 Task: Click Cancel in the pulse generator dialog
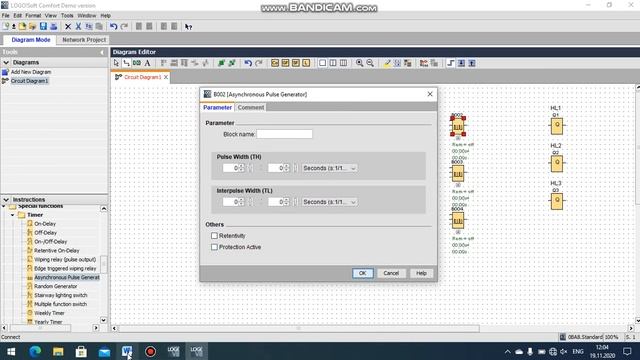click(391, 273)
